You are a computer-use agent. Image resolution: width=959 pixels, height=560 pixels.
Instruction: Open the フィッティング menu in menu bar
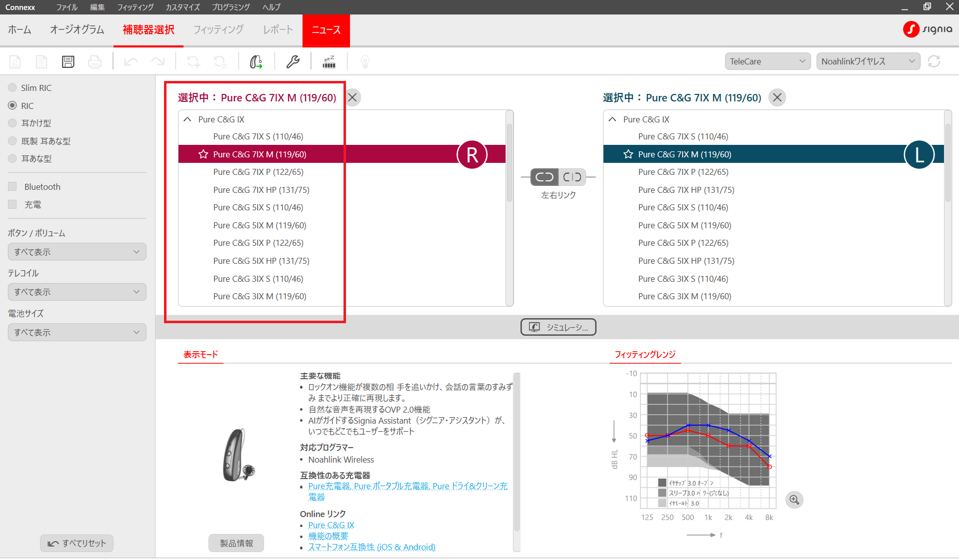pos(135,7)
